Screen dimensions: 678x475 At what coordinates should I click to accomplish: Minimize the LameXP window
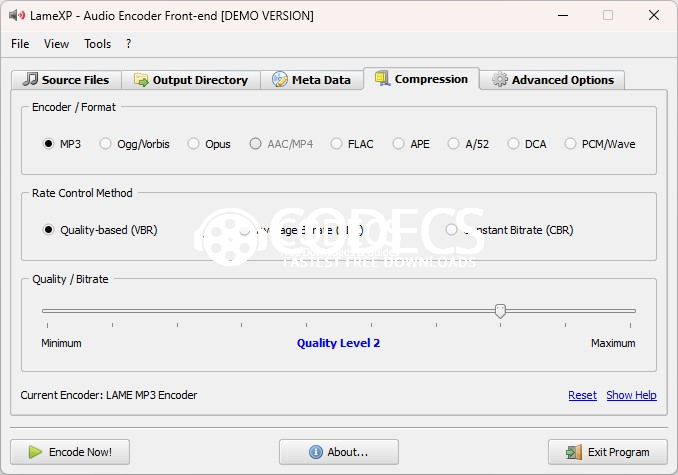(563, 16)
